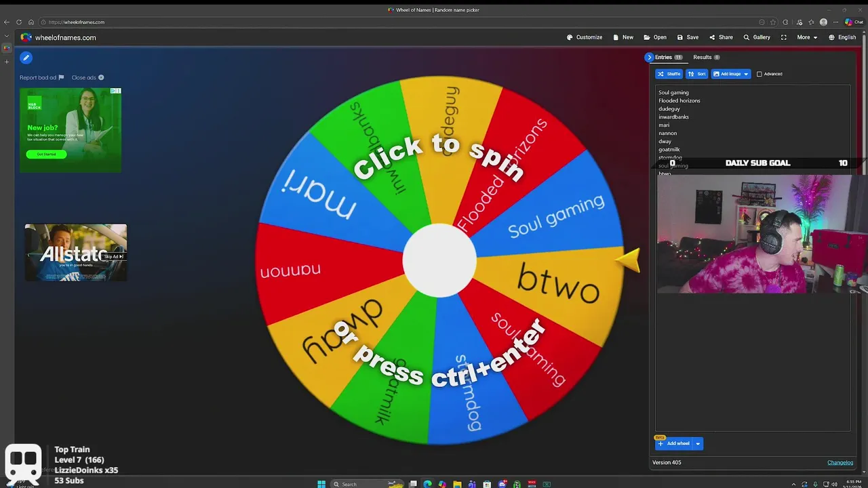Open the taskbar clock and date
This screenshot has height=488, width=868.
pyautogui.click(x=854, y=484)
